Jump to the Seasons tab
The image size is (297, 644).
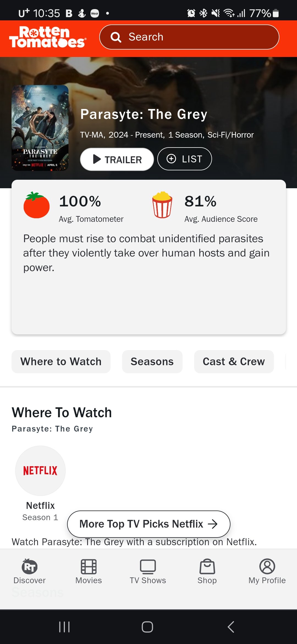[x=152, y=362]
